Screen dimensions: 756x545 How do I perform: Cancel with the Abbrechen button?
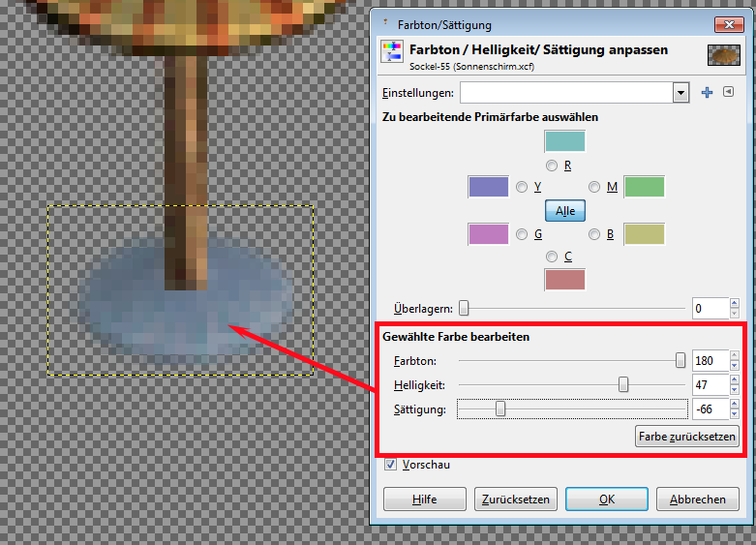click(697, 500)
